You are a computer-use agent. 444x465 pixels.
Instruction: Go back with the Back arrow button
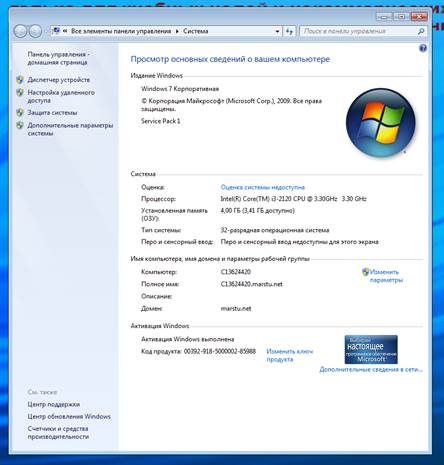pos(20,31)
